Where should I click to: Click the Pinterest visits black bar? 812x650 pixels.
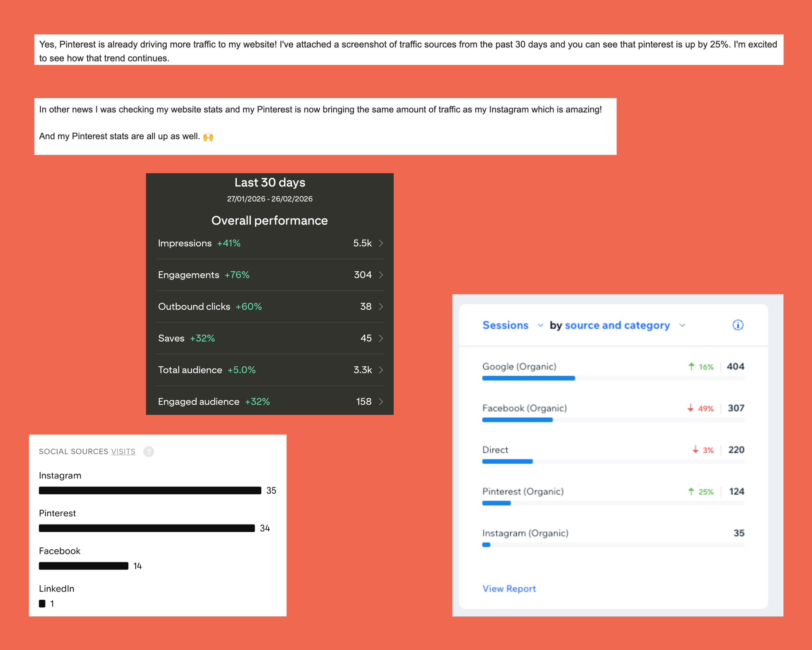pos(147,528)
